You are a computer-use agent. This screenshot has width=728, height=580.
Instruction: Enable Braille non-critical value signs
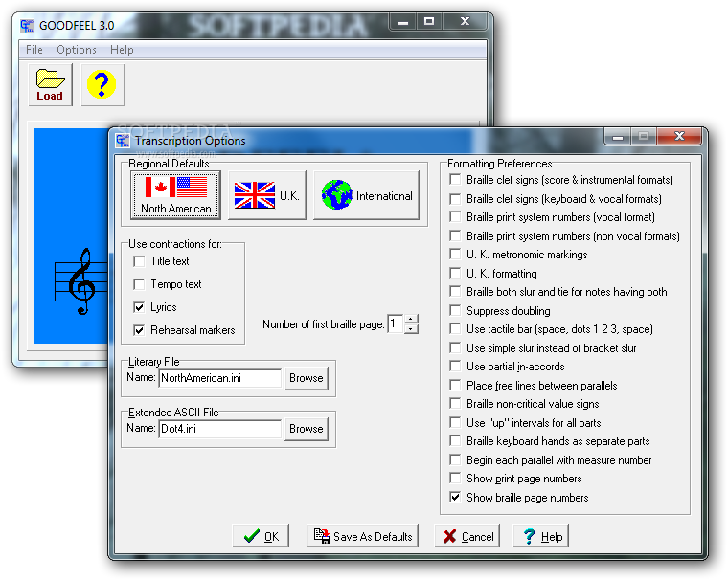(x=455, y=404)
